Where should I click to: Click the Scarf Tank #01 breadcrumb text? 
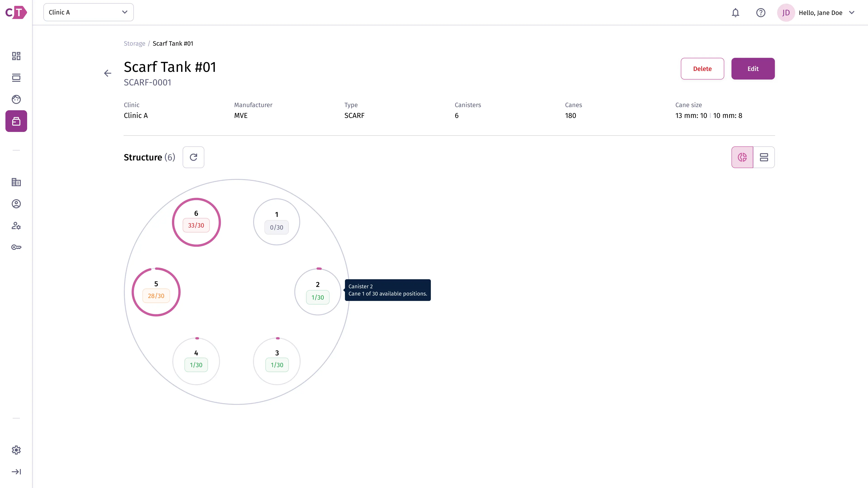[173, 43]
